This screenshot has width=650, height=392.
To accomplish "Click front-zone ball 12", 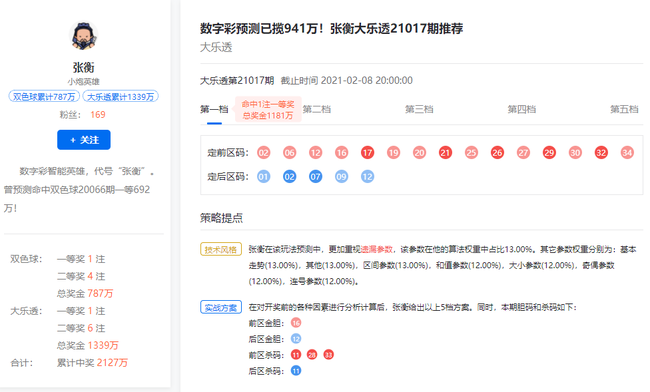I will pyautogui.click(x=315, y=153).
